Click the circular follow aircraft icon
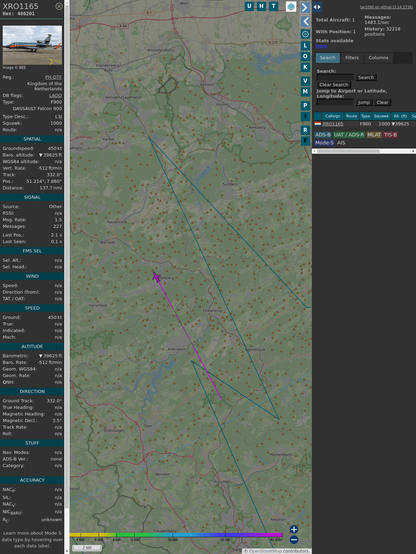This screenshot has width=416, height=554. pos(305,34)
